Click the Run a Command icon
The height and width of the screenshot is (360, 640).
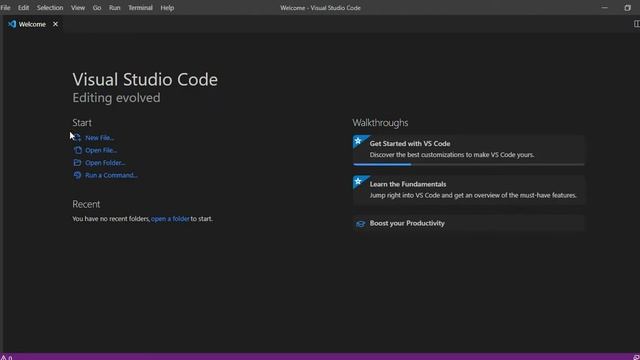click(x=77, y=175)
